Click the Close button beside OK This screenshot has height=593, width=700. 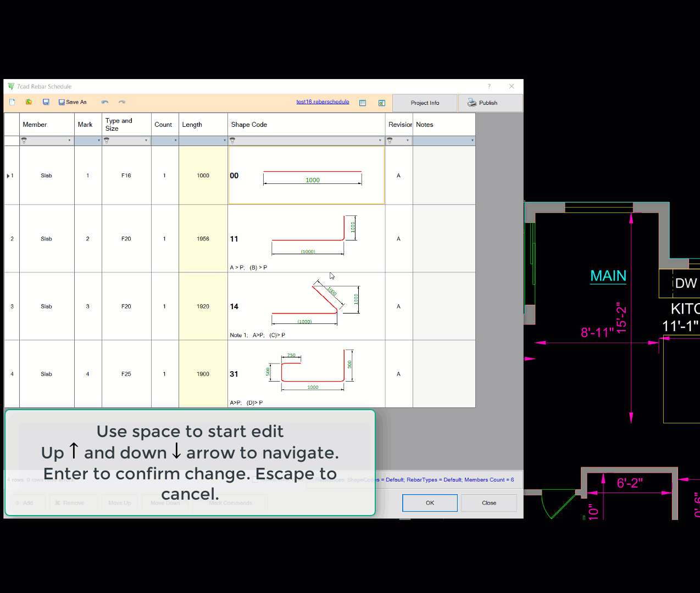[489, 503]
